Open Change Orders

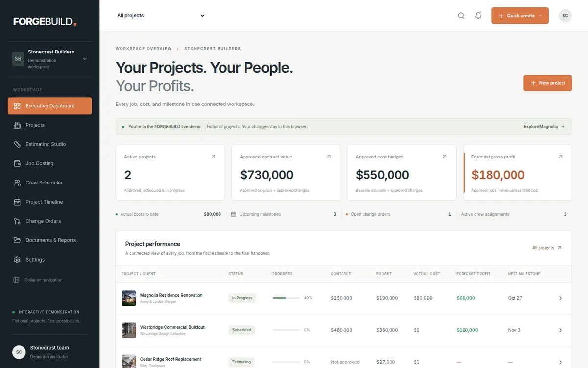coord(49,221)
